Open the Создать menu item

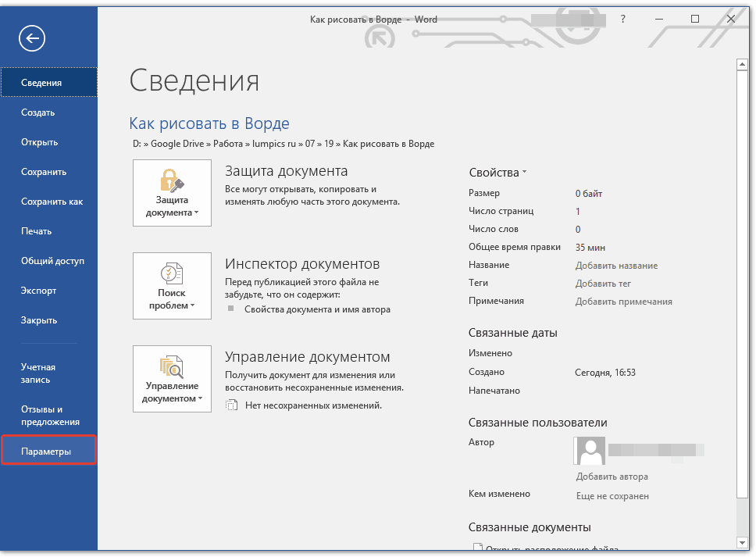tap(38, 112)
